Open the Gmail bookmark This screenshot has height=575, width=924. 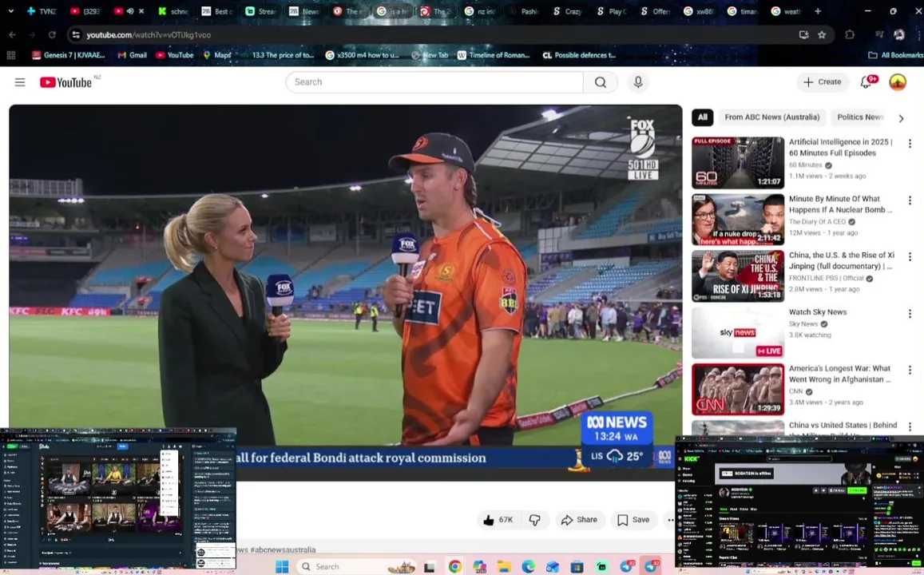click(133, 55)
